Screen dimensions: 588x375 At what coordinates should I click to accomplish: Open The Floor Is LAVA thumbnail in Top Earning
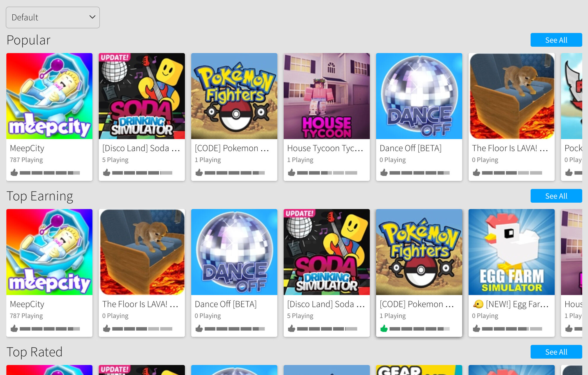click(x=142, y=252)
